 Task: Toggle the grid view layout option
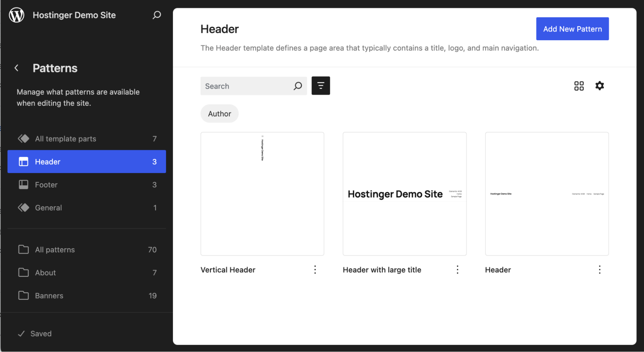click(579, 86)
